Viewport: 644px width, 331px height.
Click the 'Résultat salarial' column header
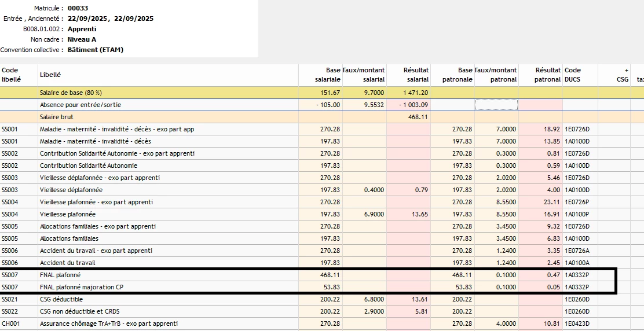[x=416, y=75]
